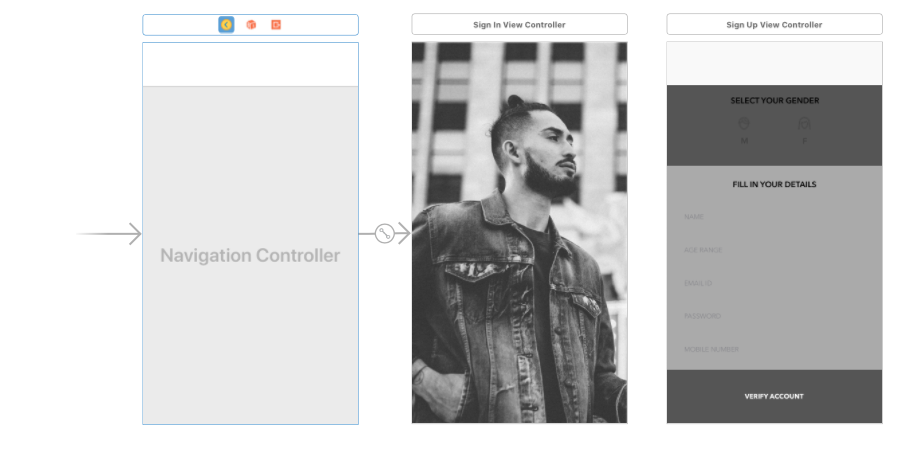Select the Sign In View Controller title bar
The width and height of the screenshot is (918, 468).
(x=519, y=25)
